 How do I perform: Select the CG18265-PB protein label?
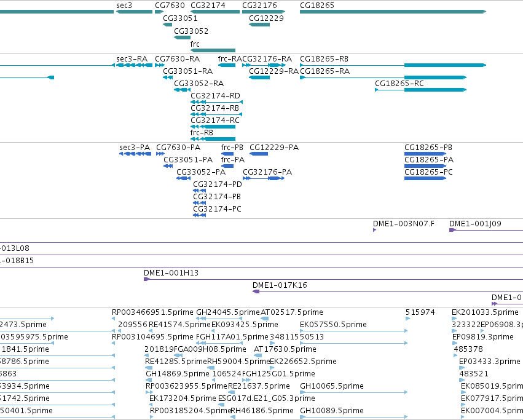[x=428, y=148]
